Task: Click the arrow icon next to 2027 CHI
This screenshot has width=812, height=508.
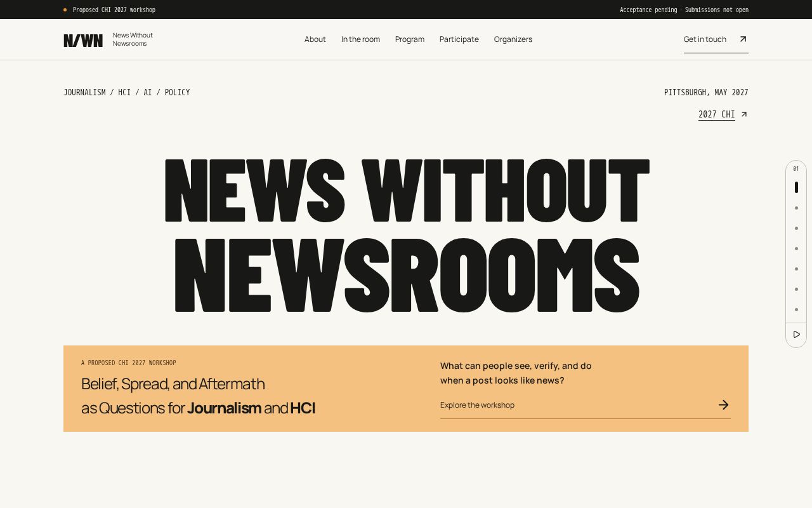Action: pyautogui.click(x=744, y=114)
